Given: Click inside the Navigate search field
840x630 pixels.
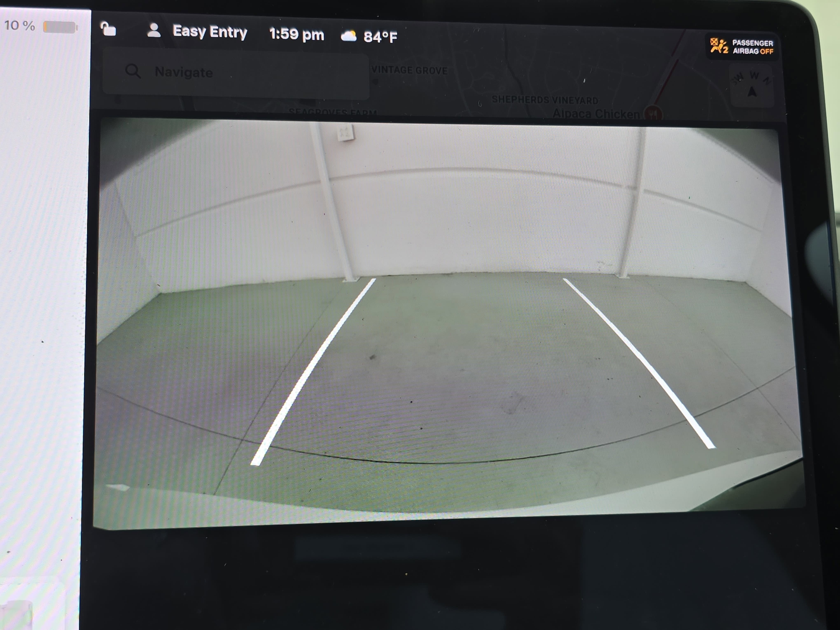Looking at the screenshot, I should tap(236, 72).
